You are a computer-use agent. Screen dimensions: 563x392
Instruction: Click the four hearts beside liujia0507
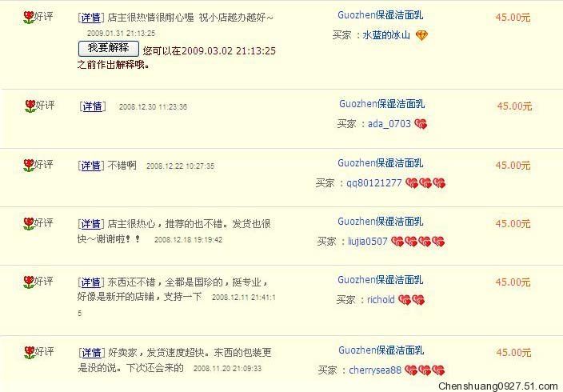click(417, 242)
